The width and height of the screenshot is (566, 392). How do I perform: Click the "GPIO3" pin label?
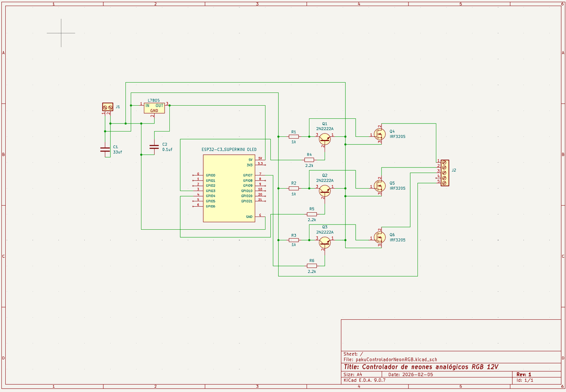pos(210,191)
